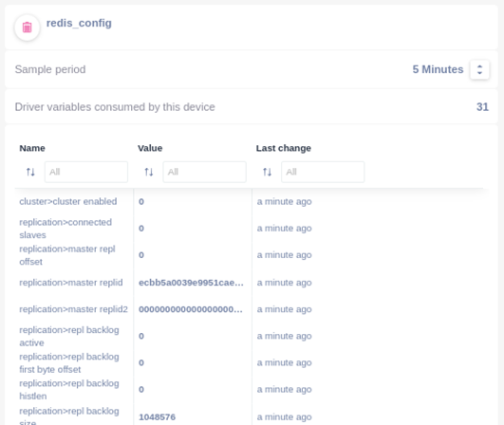Click Driver variables consumed by this device label

point(115,107)
